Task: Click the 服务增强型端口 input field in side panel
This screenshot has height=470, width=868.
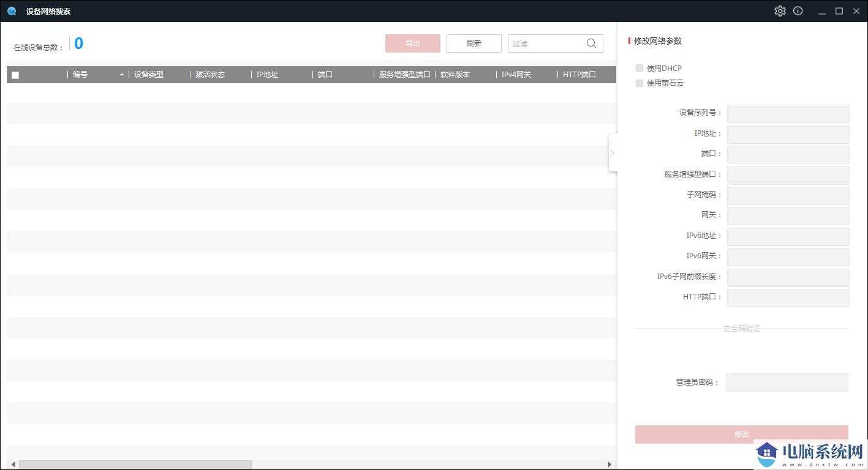Action: pos(788,175)
